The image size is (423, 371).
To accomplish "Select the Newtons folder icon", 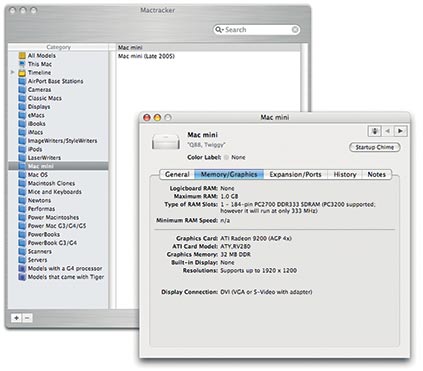I will (x=22, y=200).
